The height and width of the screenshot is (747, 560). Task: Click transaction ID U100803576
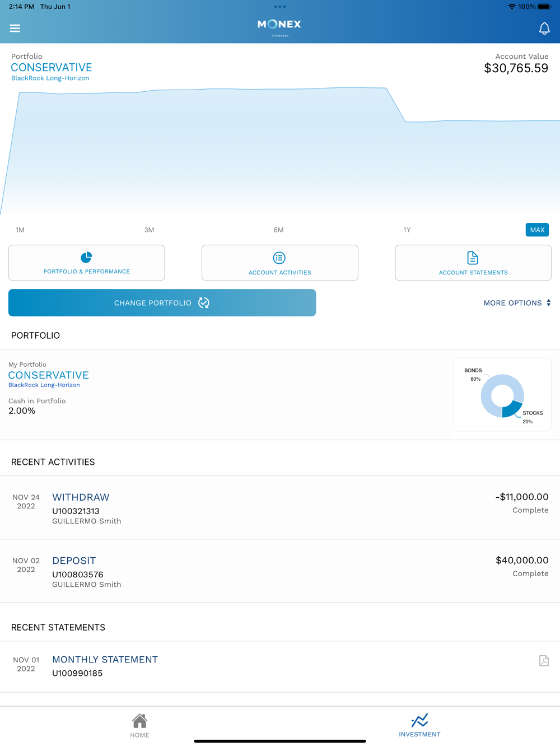77,575
